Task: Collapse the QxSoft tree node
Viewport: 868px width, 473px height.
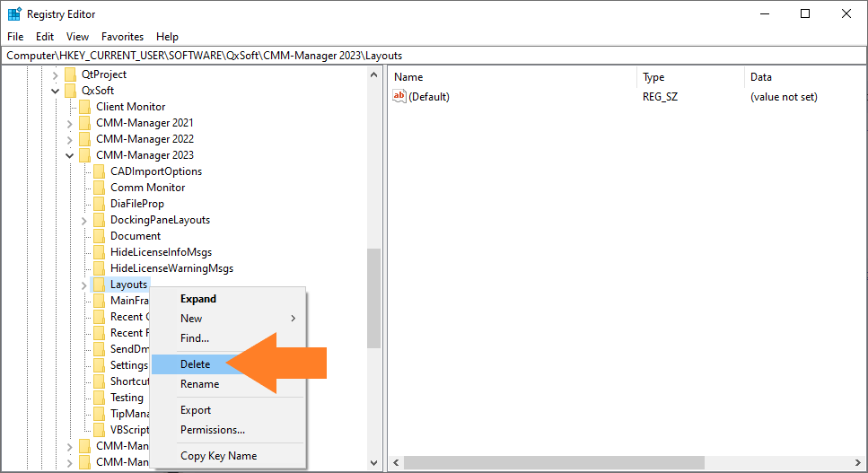Action: 56,91
